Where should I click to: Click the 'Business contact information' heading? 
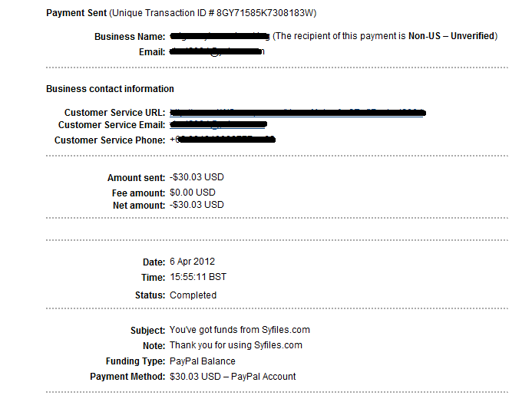[x=110, y=89]
